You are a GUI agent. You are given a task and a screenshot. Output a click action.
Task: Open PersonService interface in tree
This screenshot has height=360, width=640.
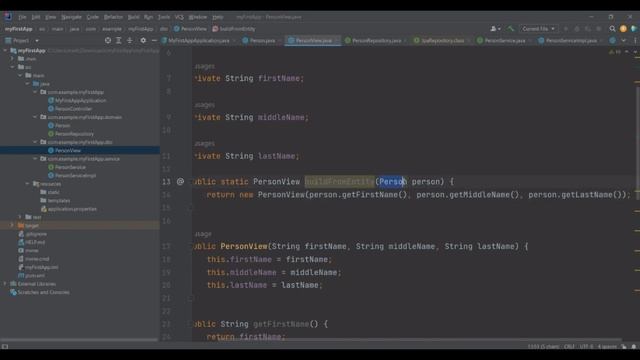(67, 167)
